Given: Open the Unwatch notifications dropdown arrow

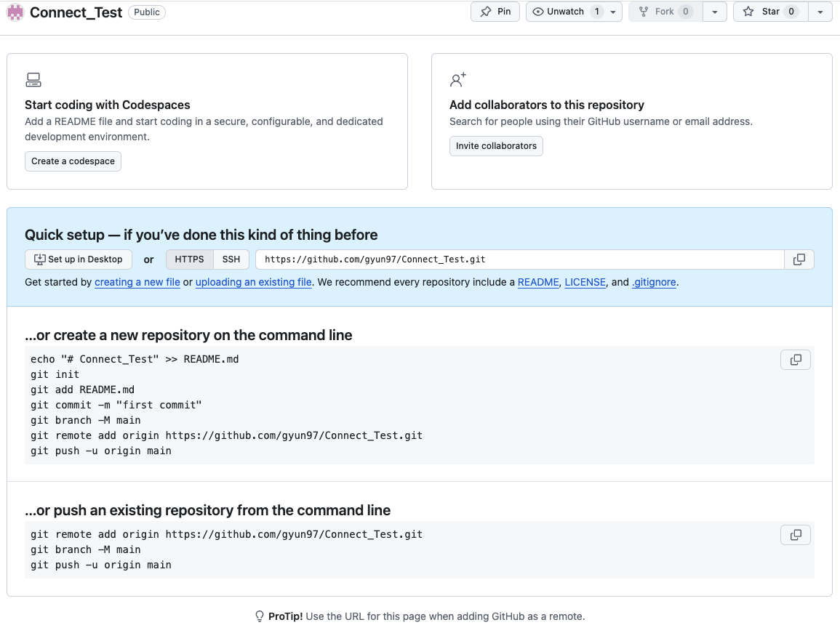Looking at the screenshot, I should pos(613,12).
